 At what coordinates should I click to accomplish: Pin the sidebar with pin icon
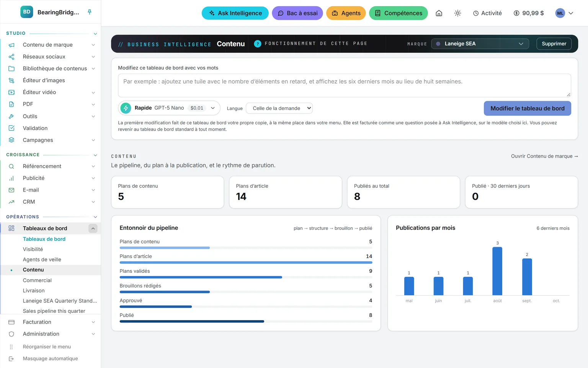click(90, 12)
